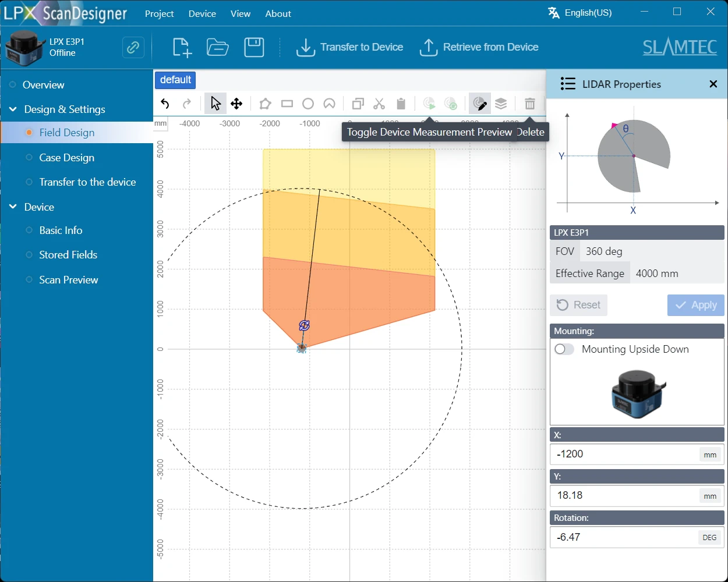Click the layers stack icon
The image size is (728, 582).
(x=501, y=104)
